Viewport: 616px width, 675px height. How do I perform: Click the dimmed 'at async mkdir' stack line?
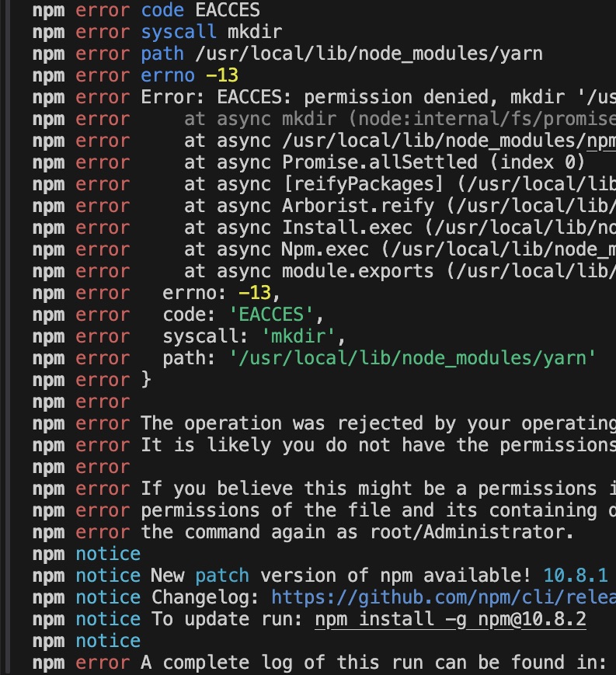[x=324, y=120]
